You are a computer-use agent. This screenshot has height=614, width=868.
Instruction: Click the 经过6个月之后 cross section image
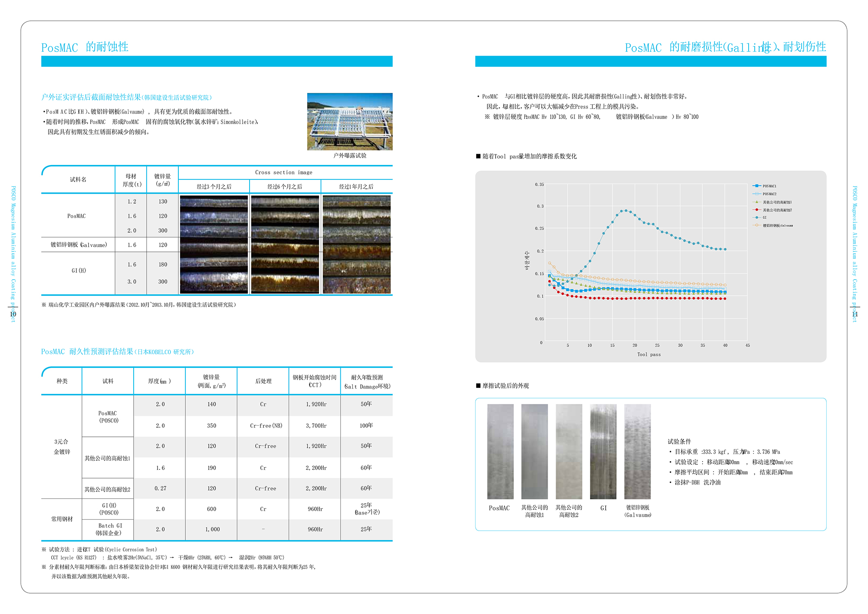pos(285,244)
